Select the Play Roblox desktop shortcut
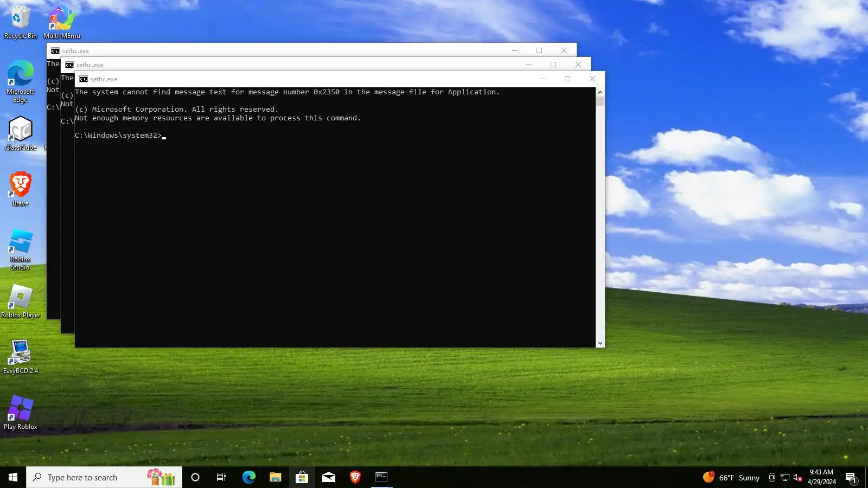 click(21, 413)
